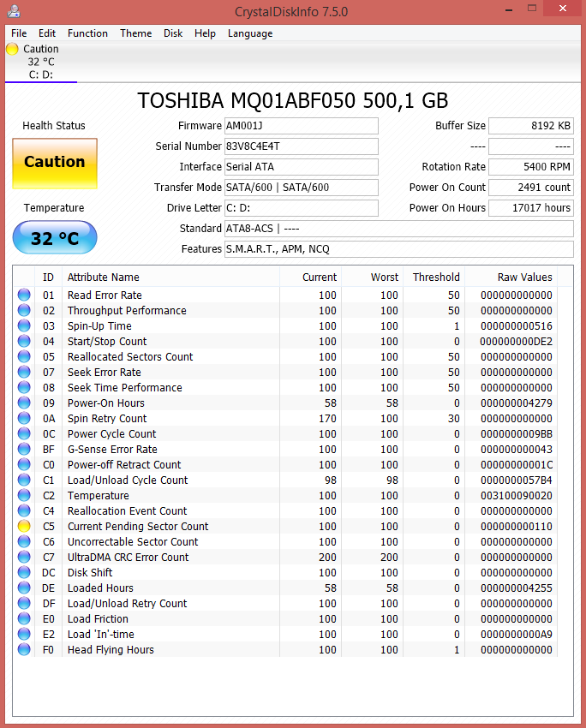Click the Interface field Serial ATA

coord(302,167)
